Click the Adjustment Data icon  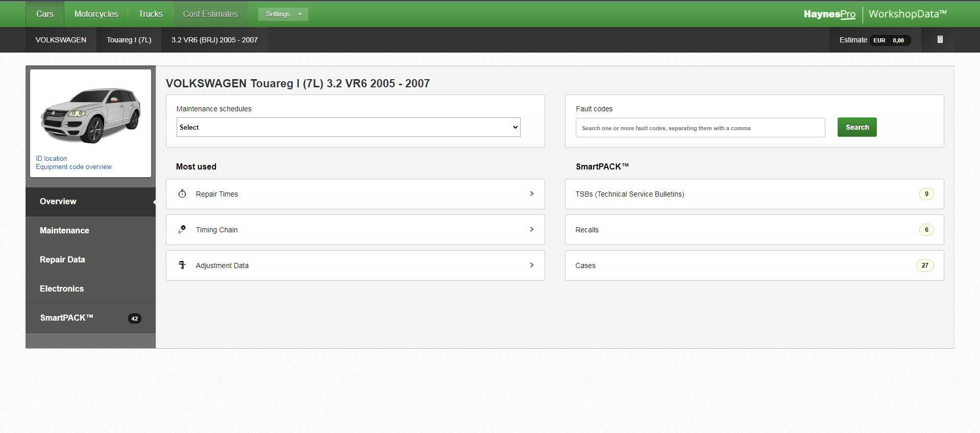[x=182, y=265]
